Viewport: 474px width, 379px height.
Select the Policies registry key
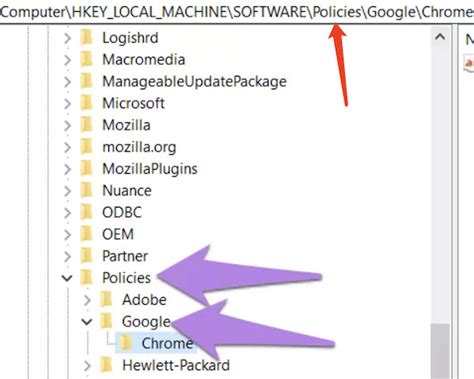click(x=126, y=278)
